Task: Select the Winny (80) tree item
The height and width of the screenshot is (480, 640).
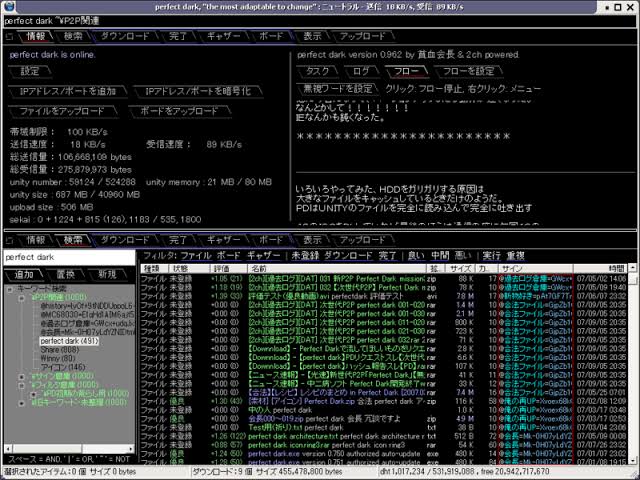Action: (58, 358)
